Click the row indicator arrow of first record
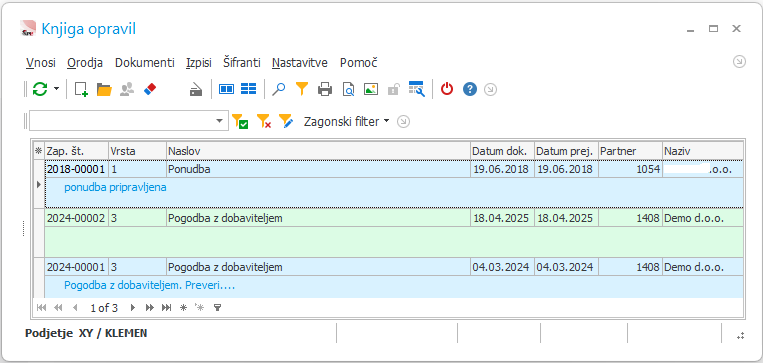The height and width of the screenshot is (363, 763). (39, 184)
